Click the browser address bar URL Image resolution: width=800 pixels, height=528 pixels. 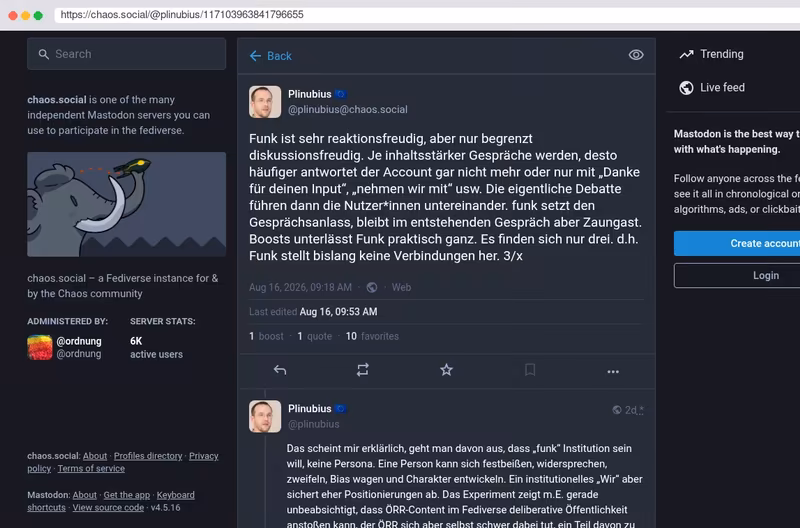[182, 14]
